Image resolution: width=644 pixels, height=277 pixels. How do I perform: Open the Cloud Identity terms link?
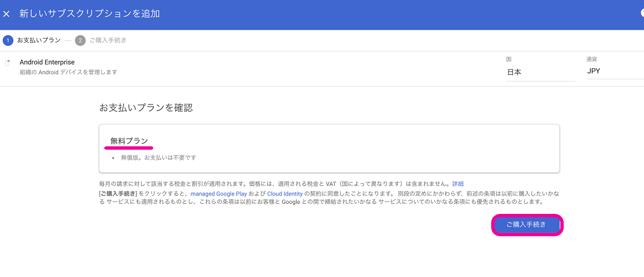coord(285,194)
